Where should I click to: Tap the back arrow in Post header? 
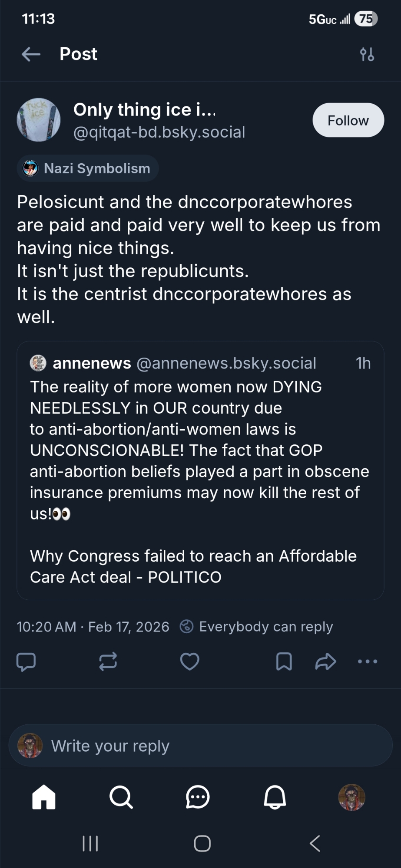tap(31, 54)
